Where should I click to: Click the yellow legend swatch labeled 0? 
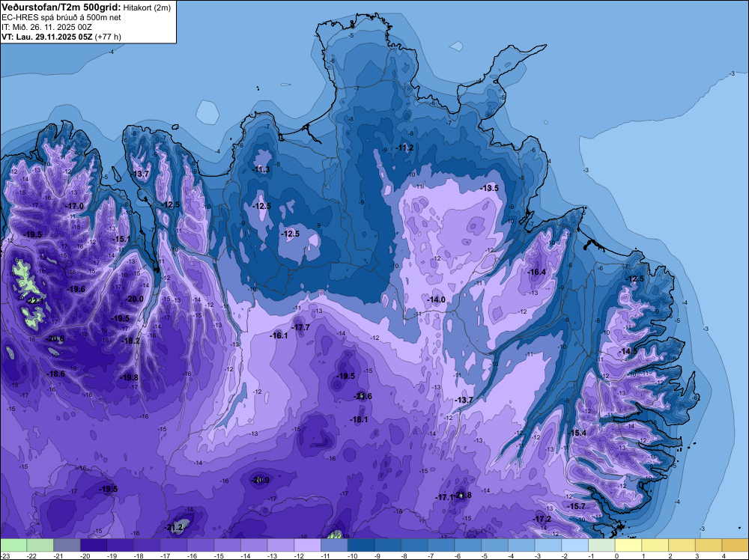(x=628, y=545)
